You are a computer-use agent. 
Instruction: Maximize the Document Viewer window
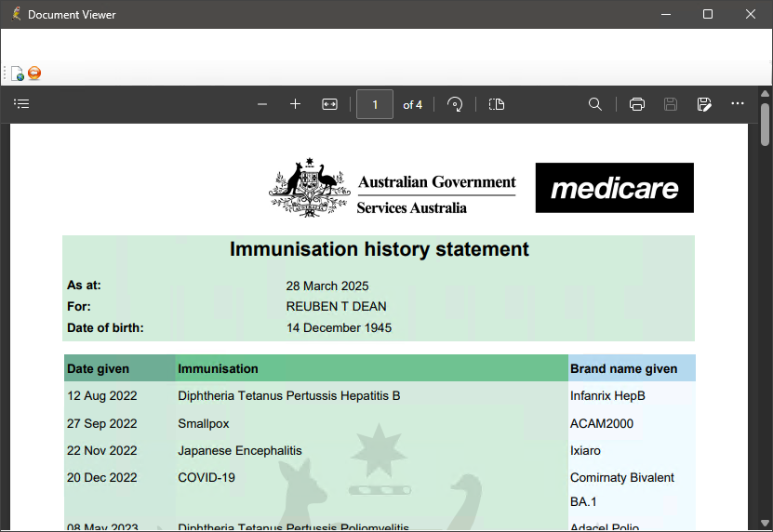[708, 14]
